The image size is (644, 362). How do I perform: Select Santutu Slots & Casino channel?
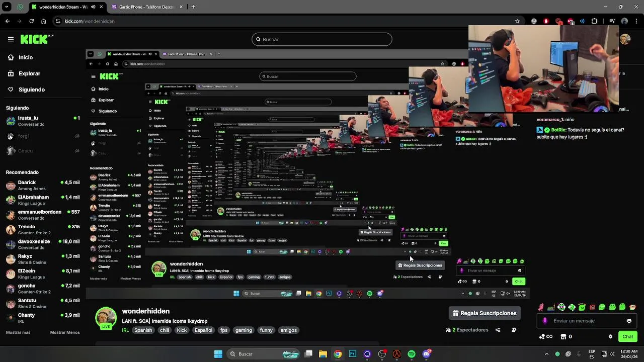tap(43, 303)
